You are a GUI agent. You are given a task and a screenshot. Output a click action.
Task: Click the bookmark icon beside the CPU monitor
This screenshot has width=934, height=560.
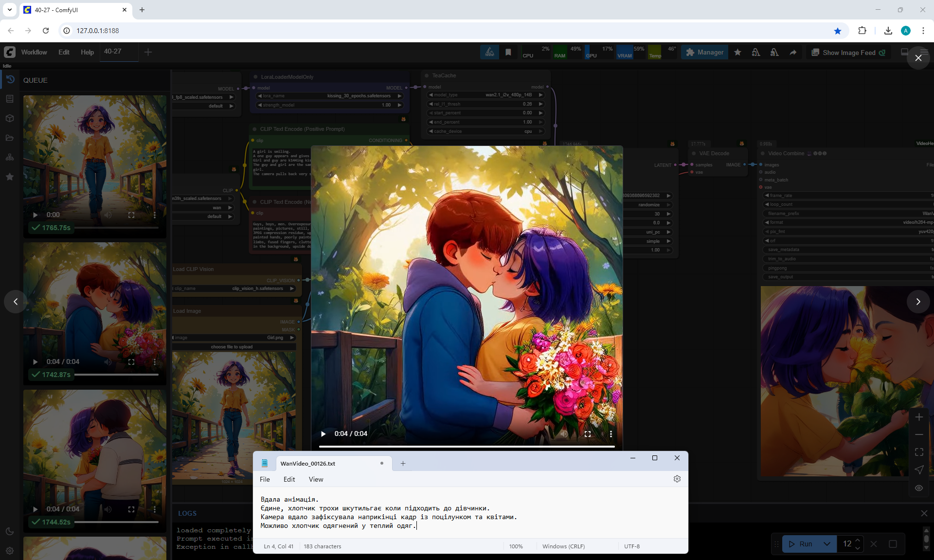click(x=508, y=53)
